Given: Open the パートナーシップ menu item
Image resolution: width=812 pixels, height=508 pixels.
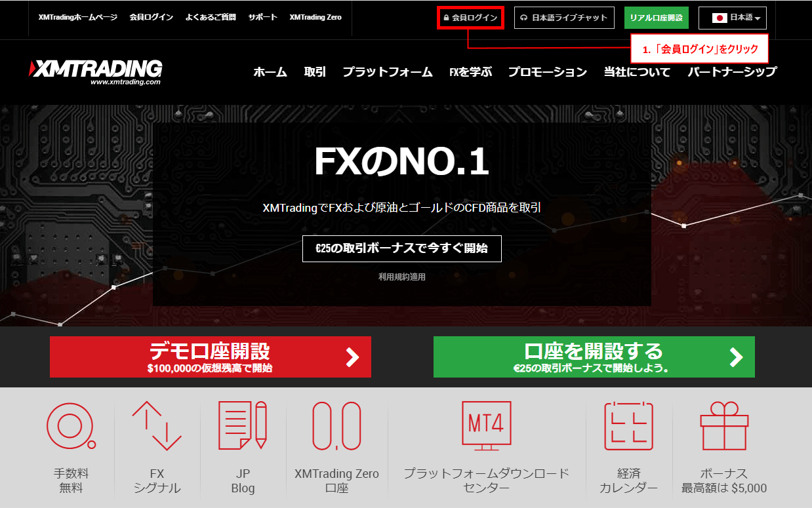Looking at the screenshot, I should tap(731, 72).
